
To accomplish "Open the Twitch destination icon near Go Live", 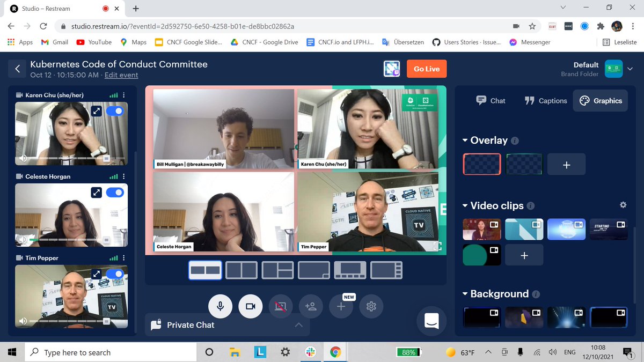I will [392, 69].
